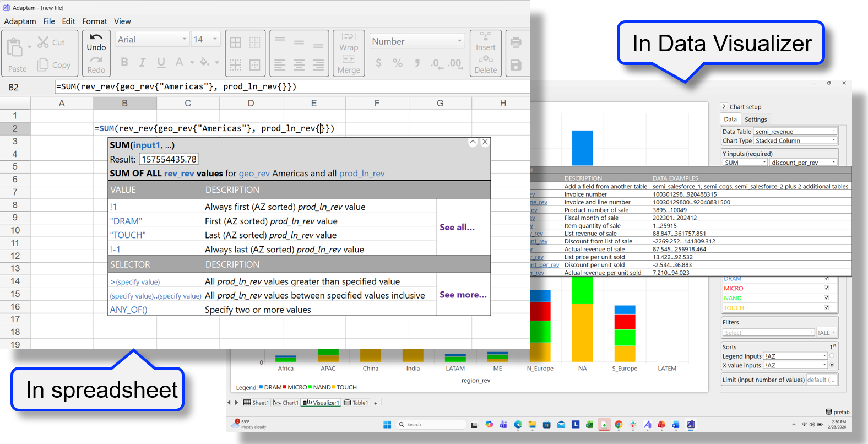Click the See more... link
Screen dimensions: 868x444
[x=463, y=295]
